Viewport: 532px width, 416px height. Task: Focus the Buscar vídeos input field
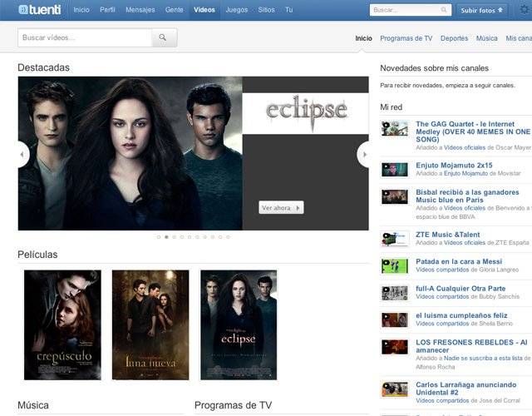pos(85,37)
